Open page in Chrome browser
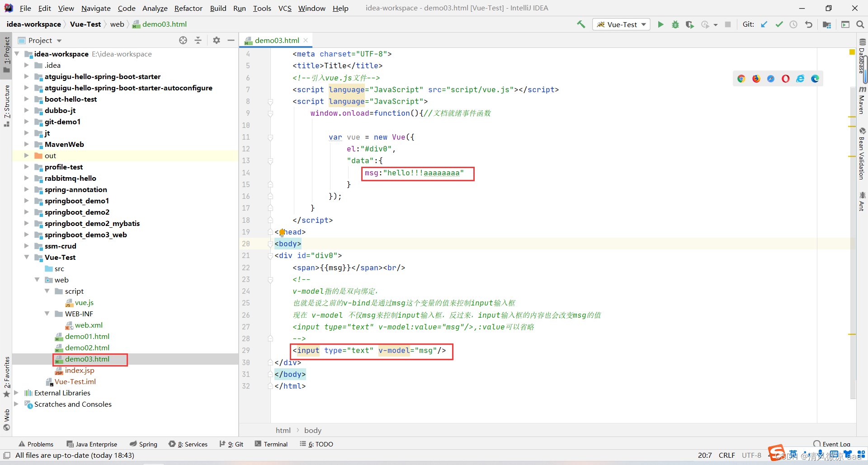868x465 pixels. 741,79
